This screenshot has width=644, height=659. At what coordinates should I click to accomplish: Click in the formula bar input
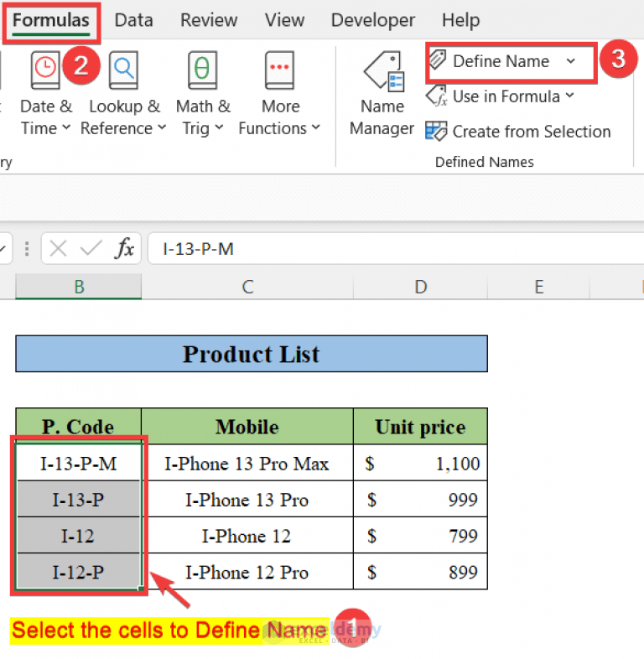tap(395, 249)
